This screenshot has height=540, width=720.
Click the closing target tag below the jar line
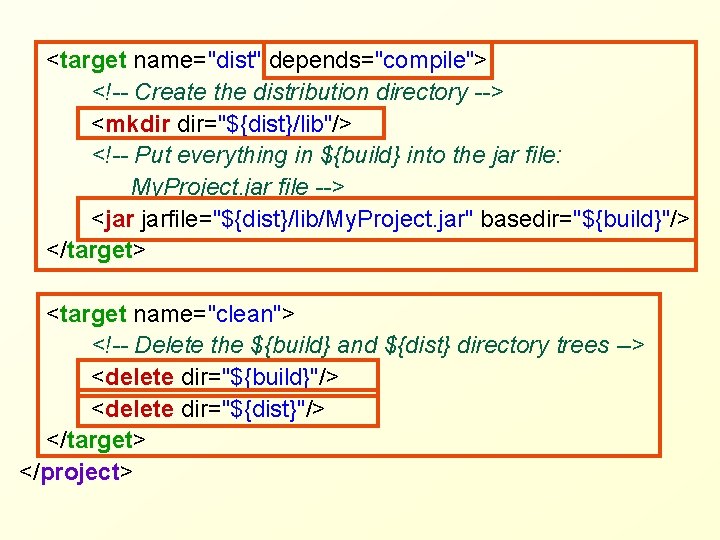(96, 250)
